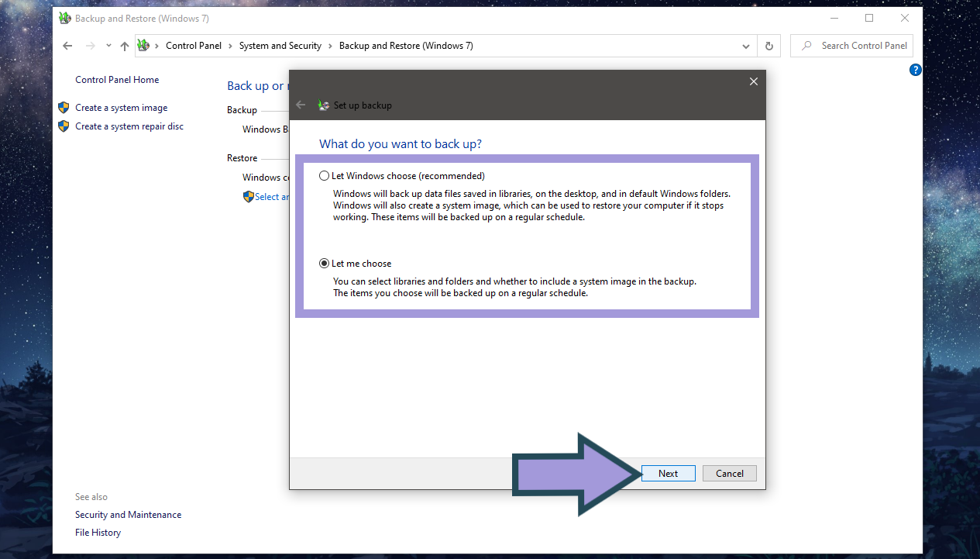Open Create a system repair disc link
Image resolution: width=980 pixels, height=559 pixels.
(129, 126)
